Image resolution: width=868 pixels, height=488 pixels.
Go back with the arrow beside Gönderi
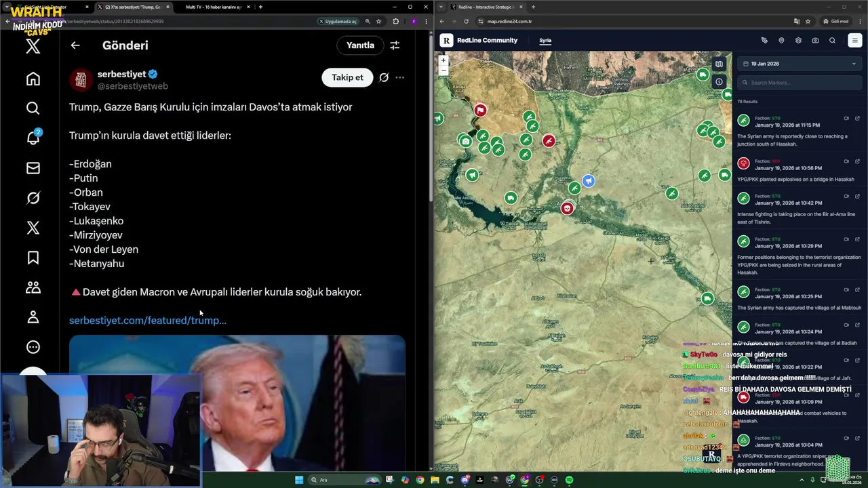[75, 45]
